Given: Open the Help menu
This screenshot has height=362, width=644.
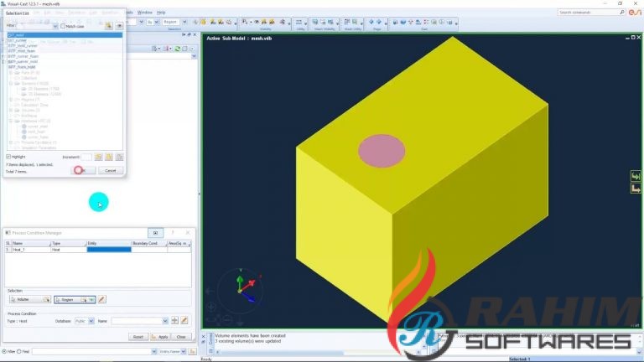Looking at the screenshot, I should coord(161,13).
